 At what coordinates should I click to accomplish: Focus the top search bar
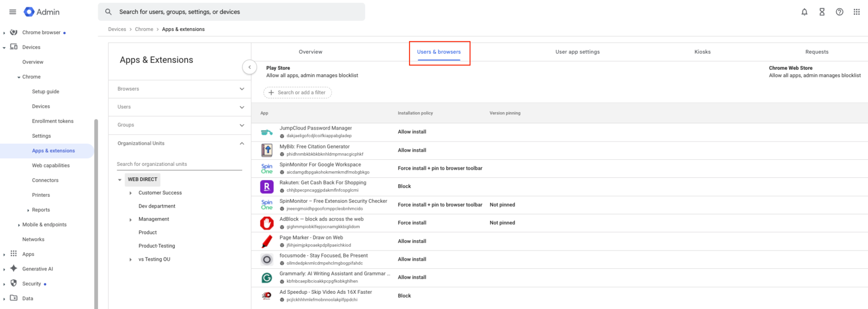[x=232, y=12]
